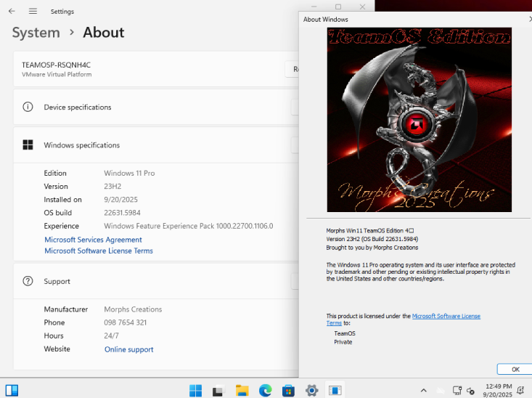Select the PC name TEAMOSP-RSQNH4C
532x398 pixels.
(57, 65)
